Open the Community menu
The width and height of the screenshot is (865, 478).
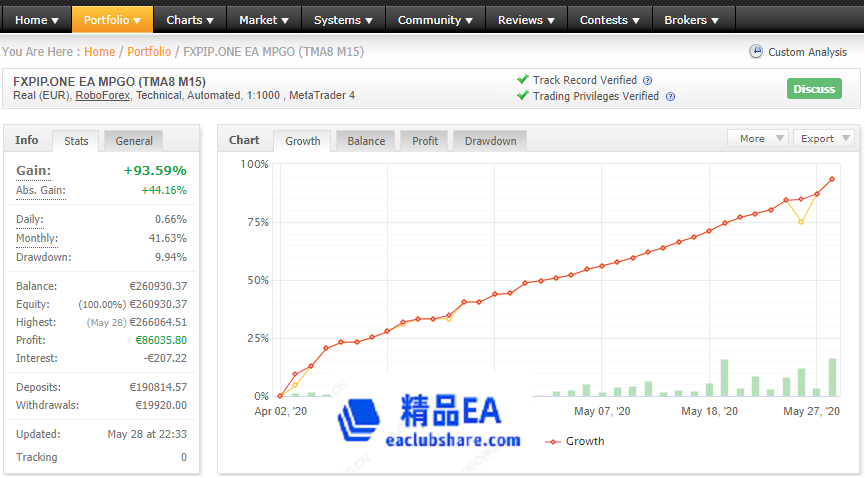coord(435,20)
